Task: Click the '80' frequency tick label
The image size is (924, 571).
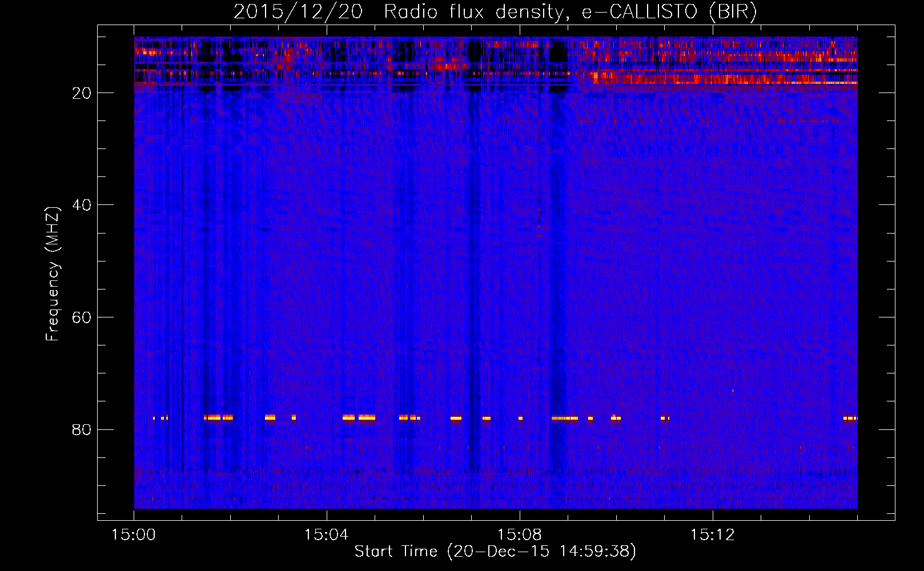Action: [x=82, y=429]
